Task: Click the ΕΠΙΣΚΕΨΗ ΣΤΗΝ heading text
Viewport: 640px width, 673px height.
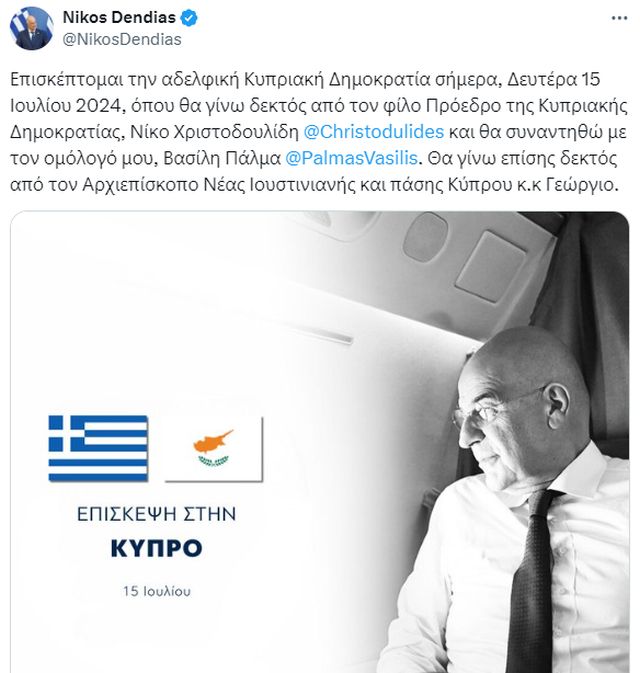Action: [156, 514]
